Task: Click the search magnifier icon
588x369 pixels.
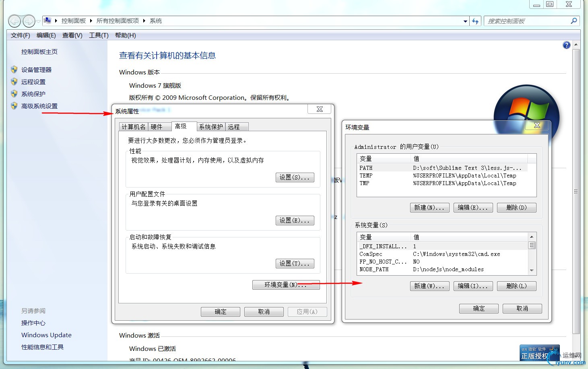Action: pyautogui.click(x=574, y=21)
